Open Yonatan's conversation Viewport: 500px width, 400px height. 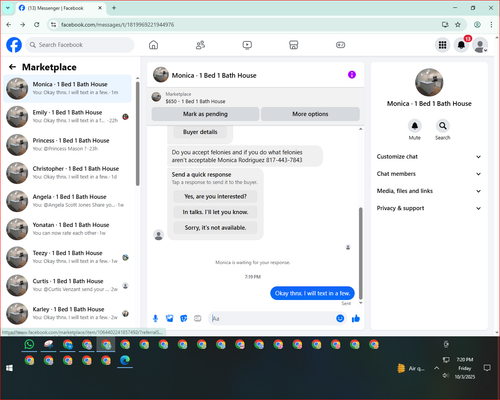tap(68, 229)
